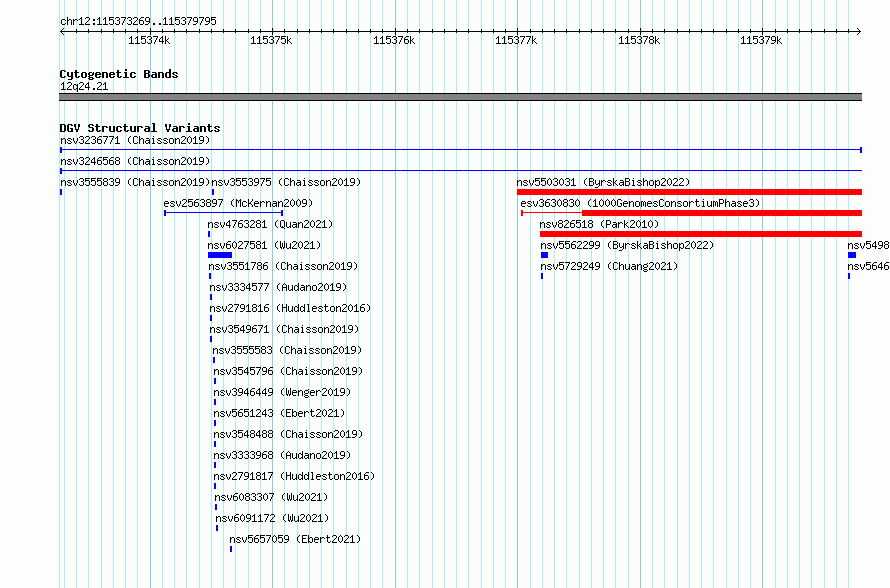Select the blue block under nsv5498
890x588 pixels.
(x=852, y=255)
